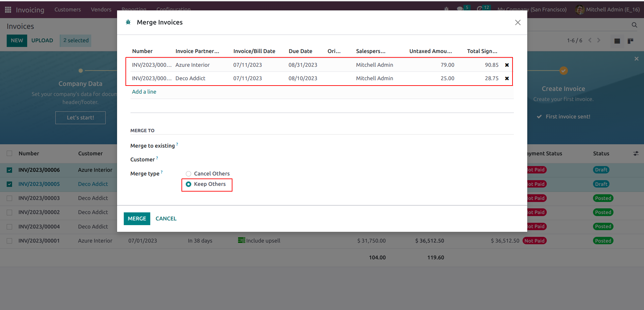Close the Merge Invoices dialog
The image size is (644, 310).
[518, 22]
